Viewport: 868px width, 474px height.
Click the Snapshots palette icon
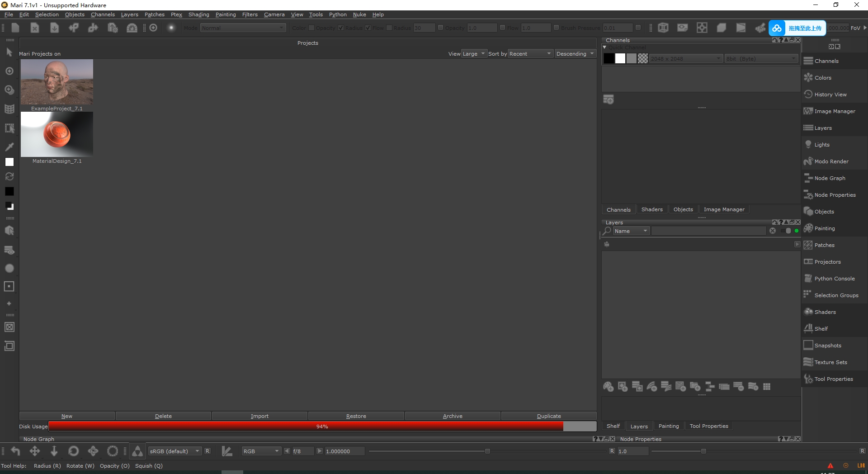click(808, 346)
